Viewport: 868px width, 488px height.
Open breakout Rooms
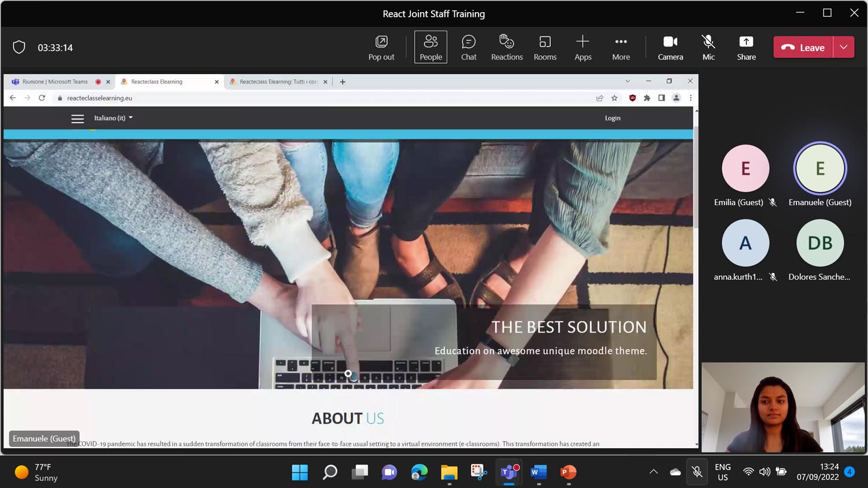(x=545, y=47)
